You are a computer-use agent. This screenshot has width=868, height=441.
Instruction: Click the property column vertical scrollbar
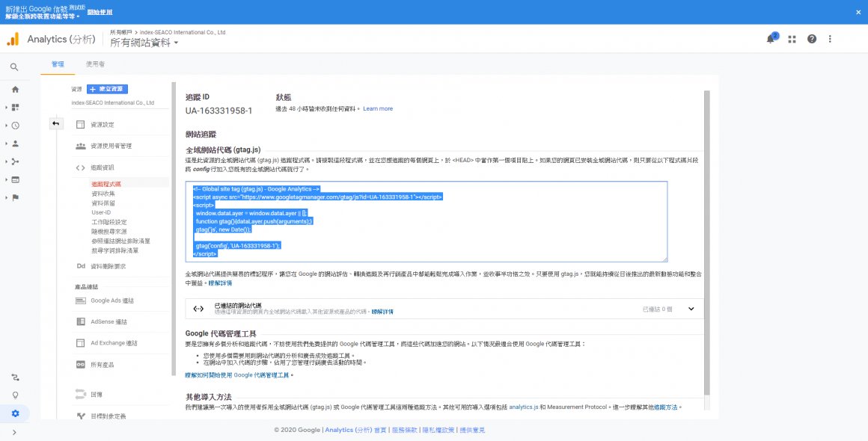(174, 229)
